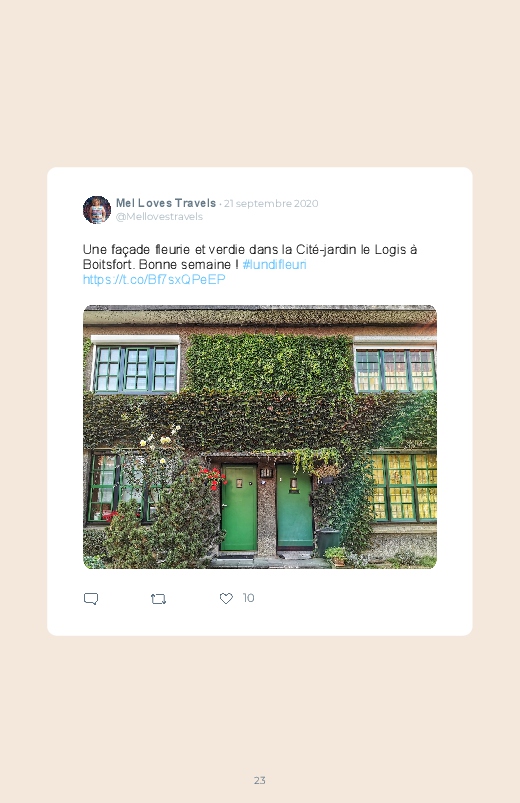The image size is (520, 803).
Task: Click the red flowers beside the door
Action: [x=213, y=478]
